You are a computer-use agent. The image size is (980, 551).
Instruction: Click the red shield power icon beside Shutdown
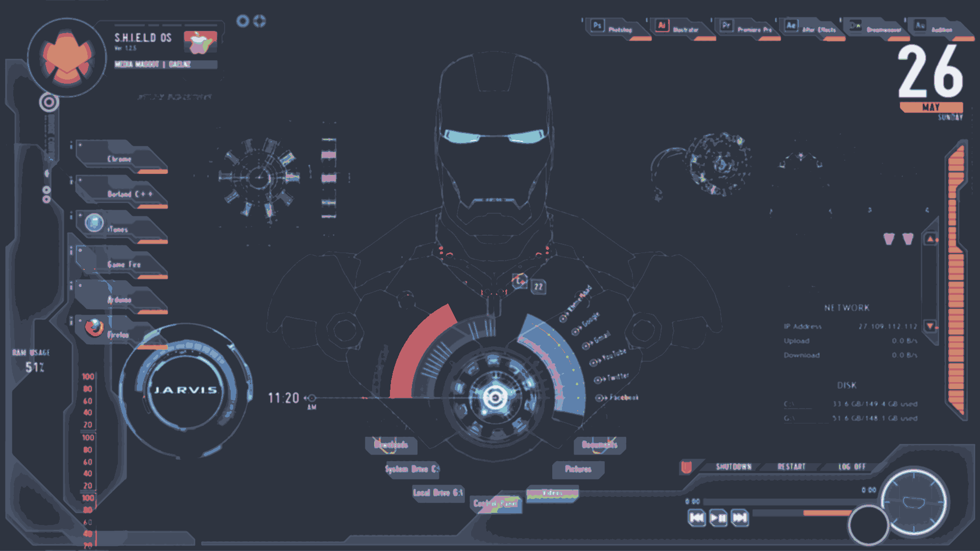[x=687, y=467]
